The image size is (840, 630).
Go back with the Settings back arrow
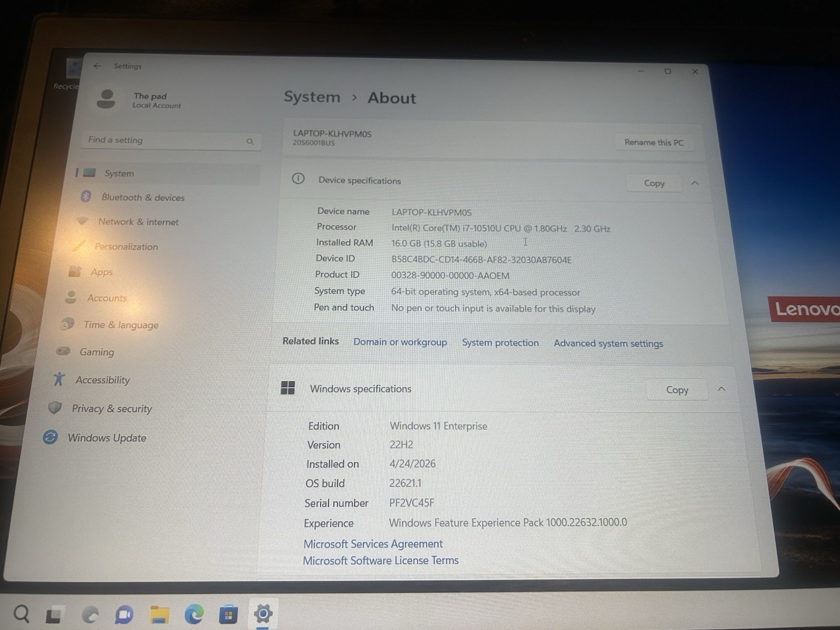98,66
